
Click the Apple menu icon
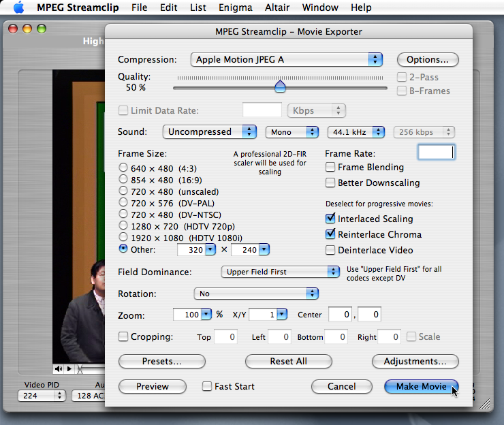(x=19, y=8)
